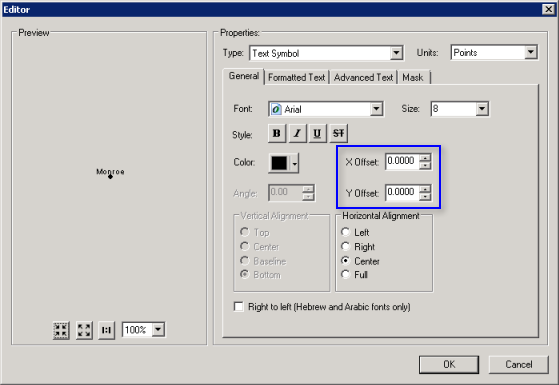
Task: Open the Font dropdown showing Arial
Action: [376, 109]
